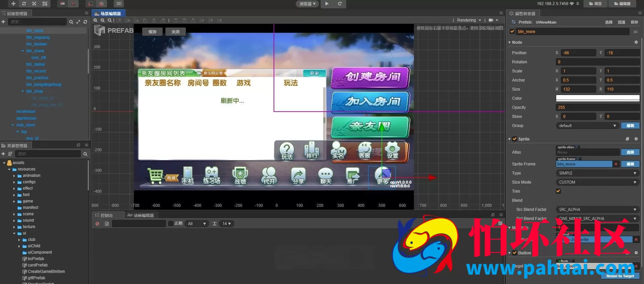The height and width of the screenshot is (284, 644).
Task: Collapse the club_room node
Action: point(12,125)
